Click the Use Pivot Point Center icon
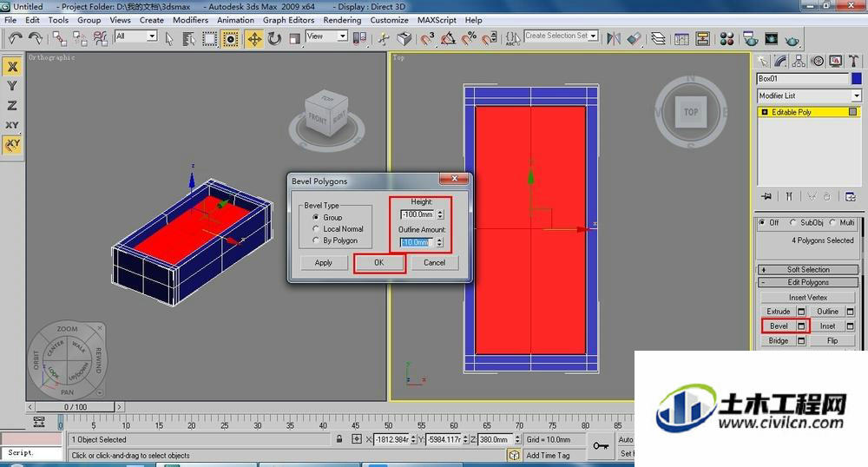This screenshot has height=467, width=868. click(x=360, y=38)
